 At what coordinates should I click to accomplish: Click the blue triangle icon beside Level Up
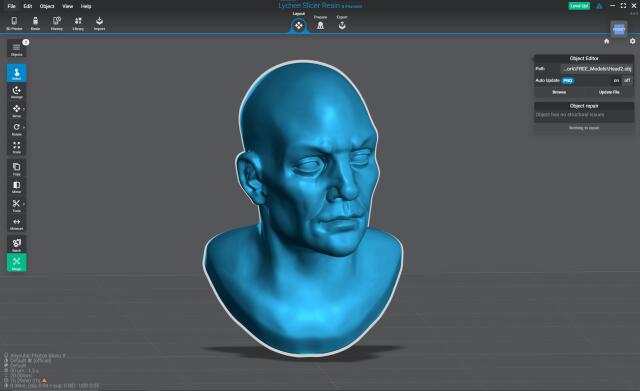[599, 6]
